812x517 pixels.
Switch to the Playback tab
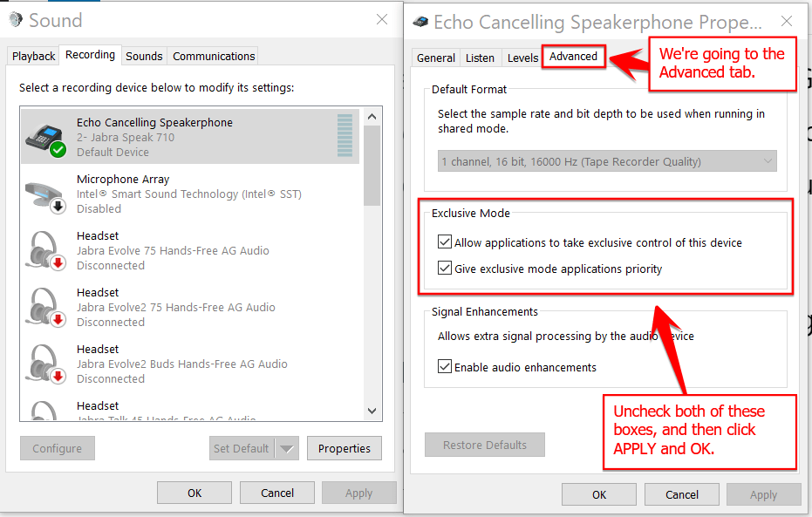point(32,56)
